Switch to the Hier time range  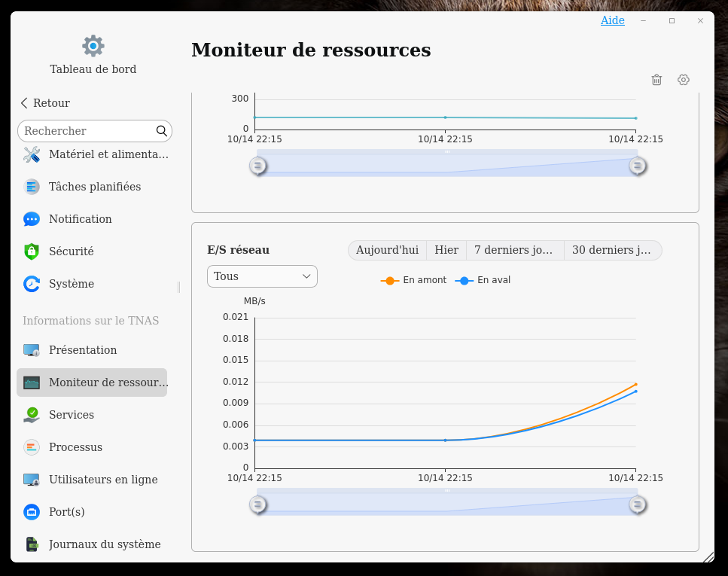click(x=446, y=250)
